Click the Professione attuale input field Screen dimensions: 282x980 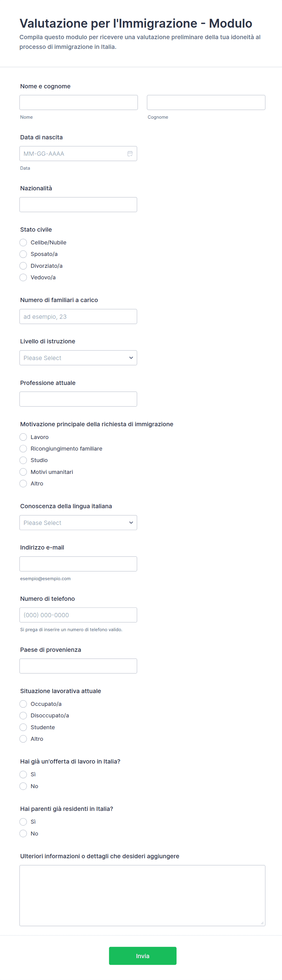[78, 399]
